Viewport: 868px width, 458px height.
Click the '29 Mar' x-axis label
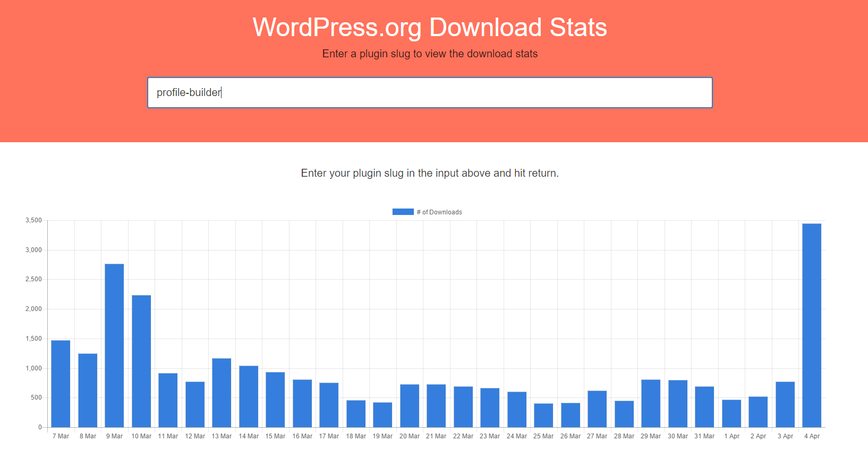[x=651, y=436]
